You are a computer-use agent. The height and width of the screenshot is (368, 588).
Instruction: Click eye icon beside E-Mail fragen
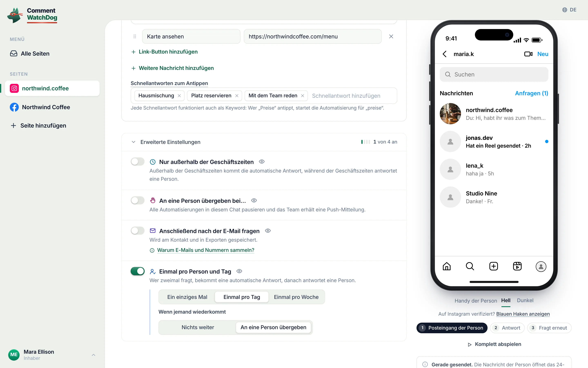tap(268, 231)
